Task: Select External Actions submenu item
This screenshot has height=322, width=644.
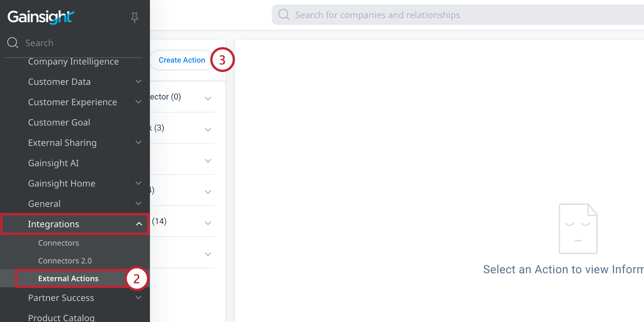Action: pyautogui.click(x=68, y=278)
